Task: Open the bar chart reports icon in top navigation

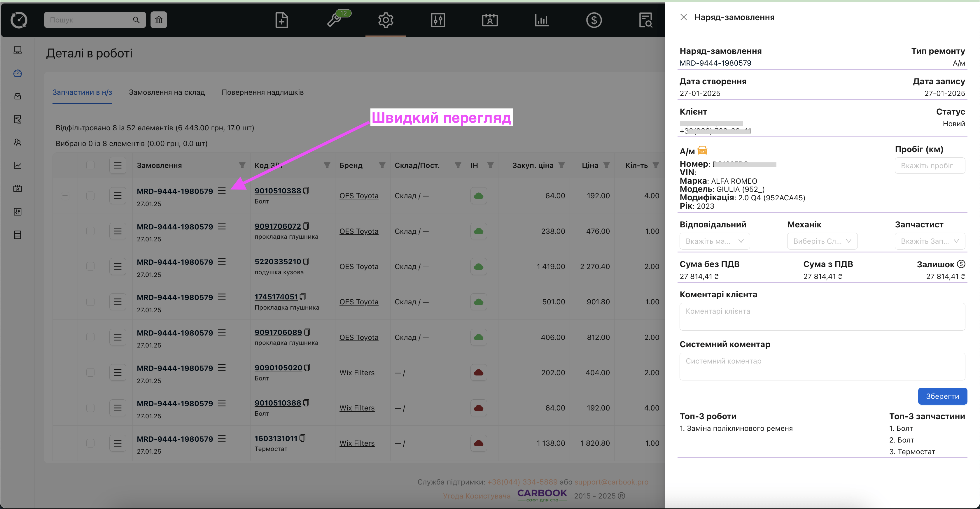Action: point(541,20)
